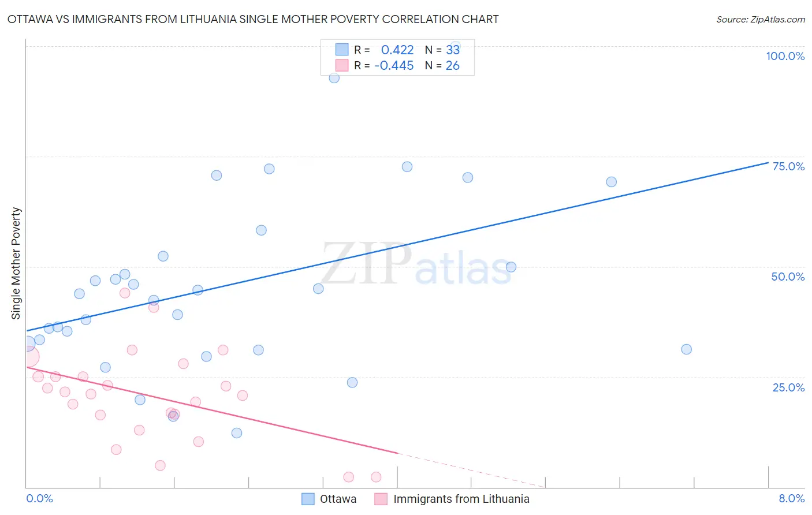Viewport: 812px width, 515px height.
Task: Click the pink Lithuania trend line
Action: tap(212, 410)
